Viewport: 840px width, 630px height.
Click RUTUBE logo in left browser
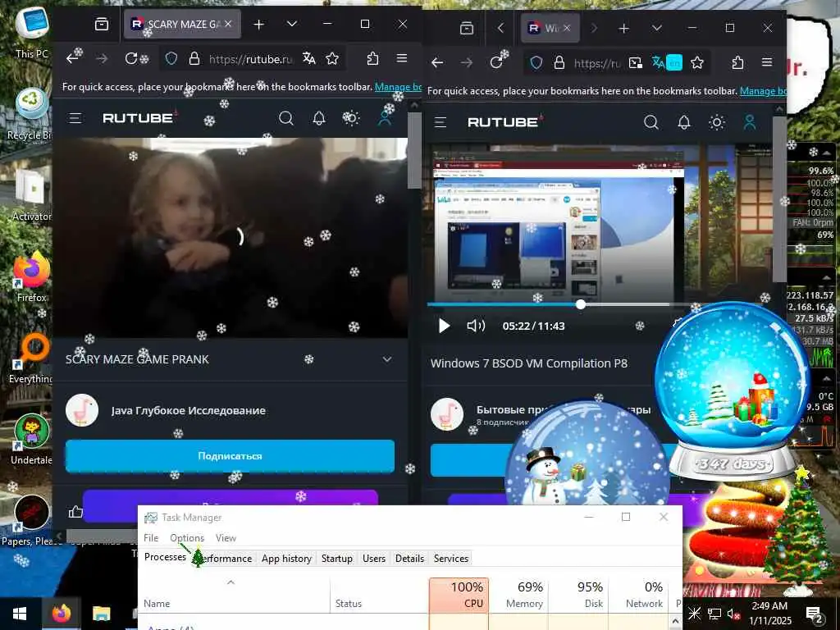pyautogui.click(x=139, y=117)
